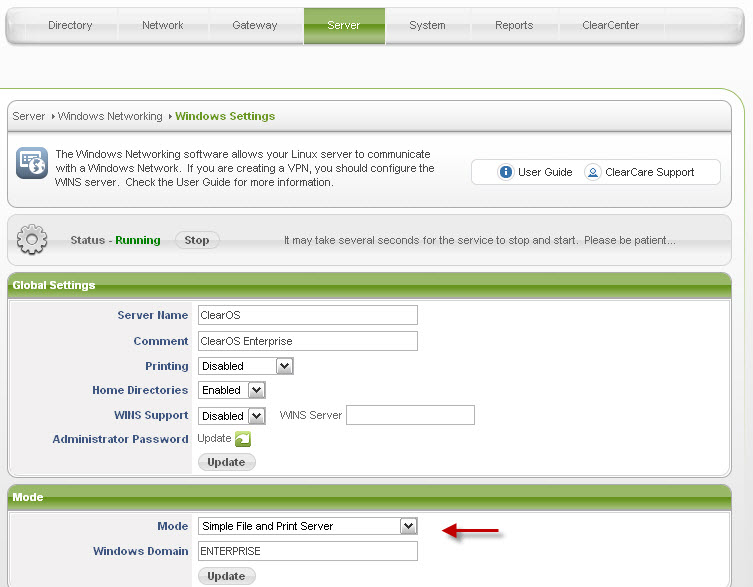
Task: Click the Printing field label
Action: [167, 366]
